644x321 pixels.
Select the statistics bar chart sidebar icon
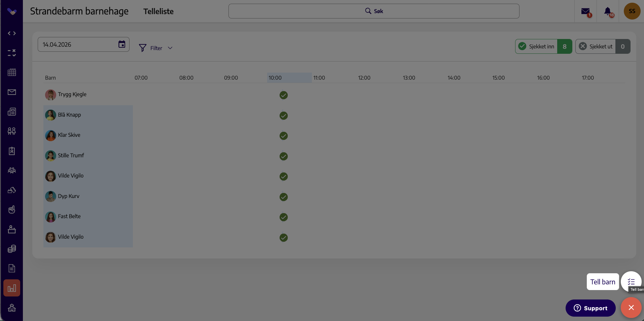(12, 288)
